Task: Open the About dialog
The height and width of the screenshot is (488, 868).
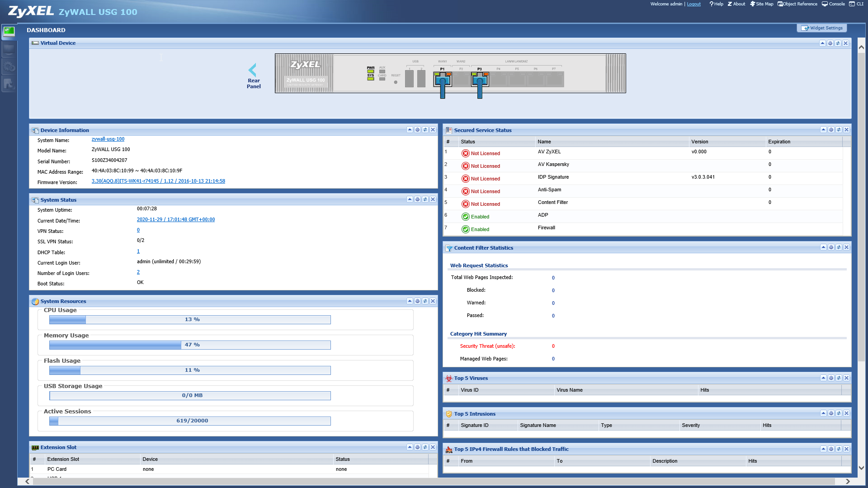Action: pyautogui.click(x=736, y=4)
